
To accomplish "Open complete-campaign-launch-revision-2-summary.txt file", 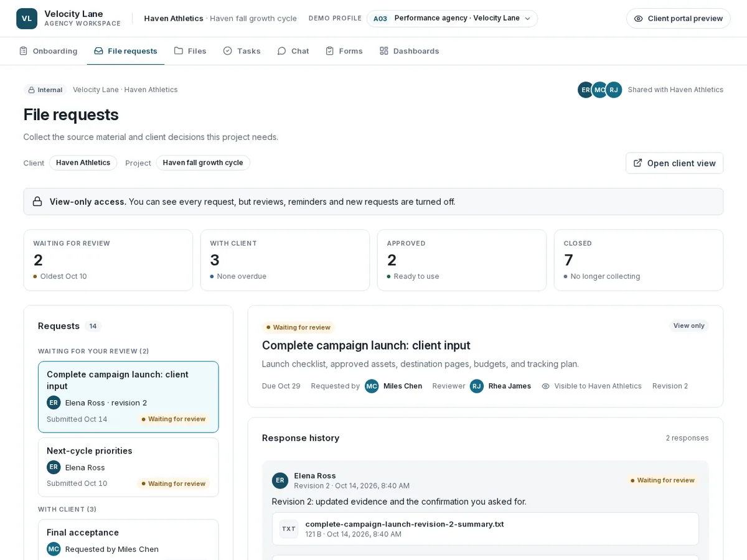I will tap(486, 529).
